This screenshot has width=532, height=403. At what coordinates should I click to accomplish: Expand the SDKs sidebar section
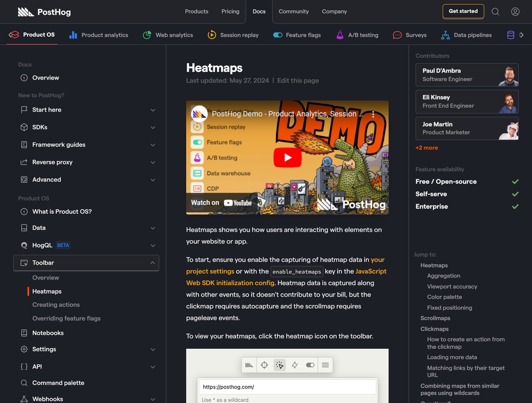153,128
